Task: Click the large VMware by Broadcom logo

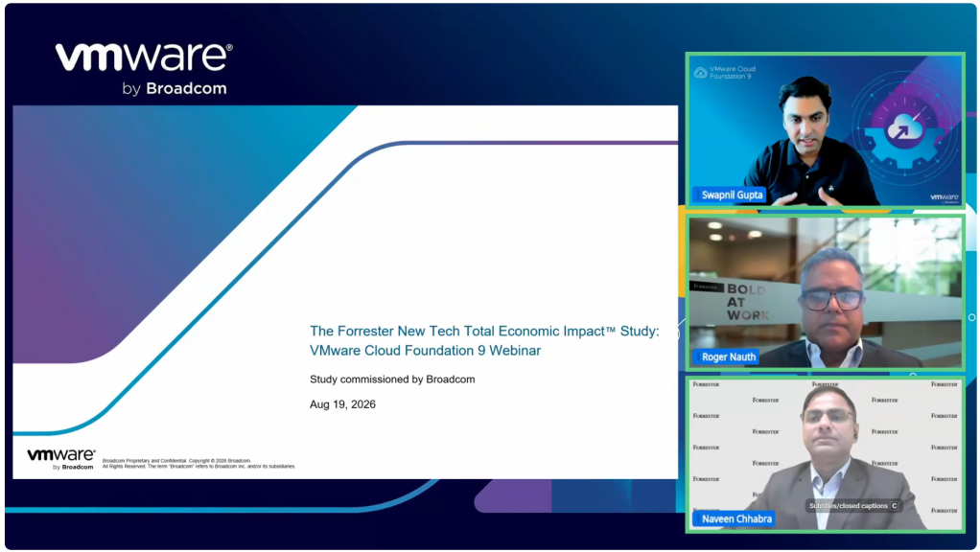Action: 145,69
